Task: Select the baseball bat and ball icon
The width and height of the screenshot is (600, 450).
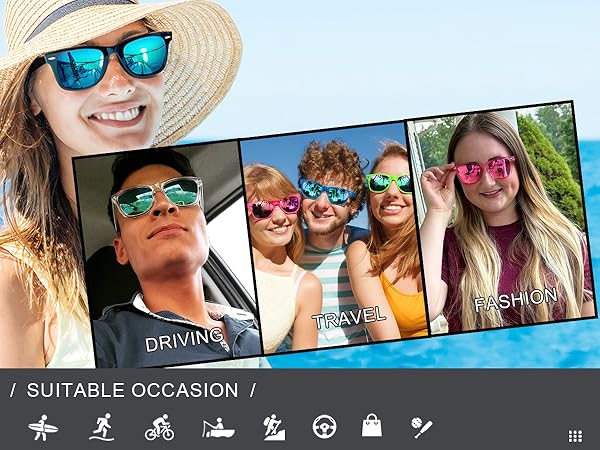Action: [422, 427]
